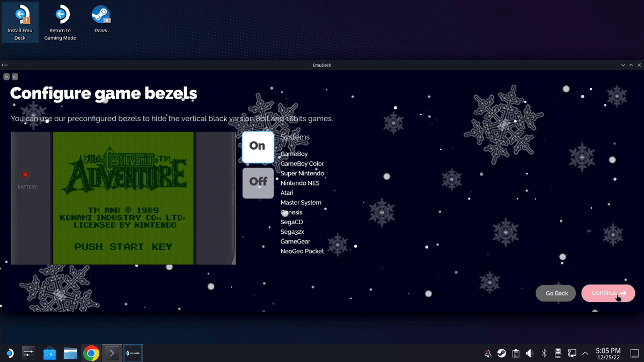Open the clock showing 5:05 PM

coord(608,353)
